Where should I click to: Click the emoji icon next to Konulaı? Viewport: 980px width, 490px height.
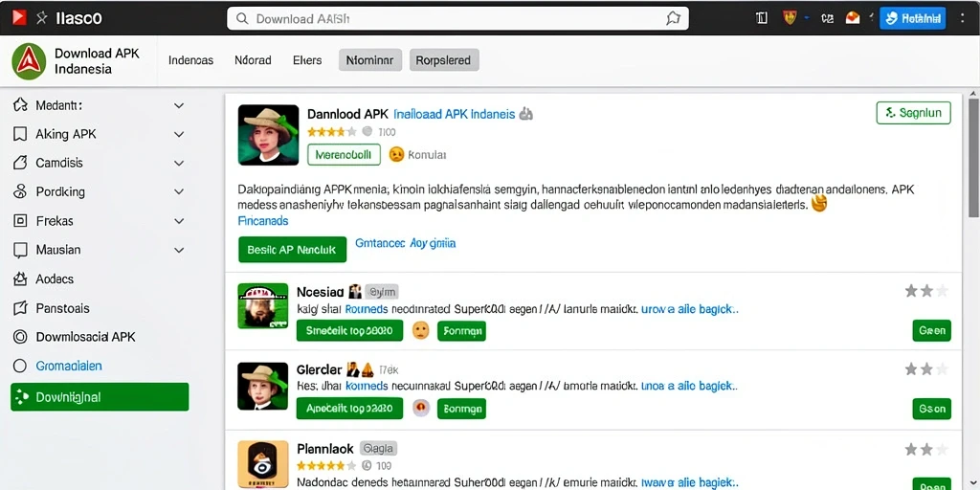pyautogui.click(x=396, y=154)
